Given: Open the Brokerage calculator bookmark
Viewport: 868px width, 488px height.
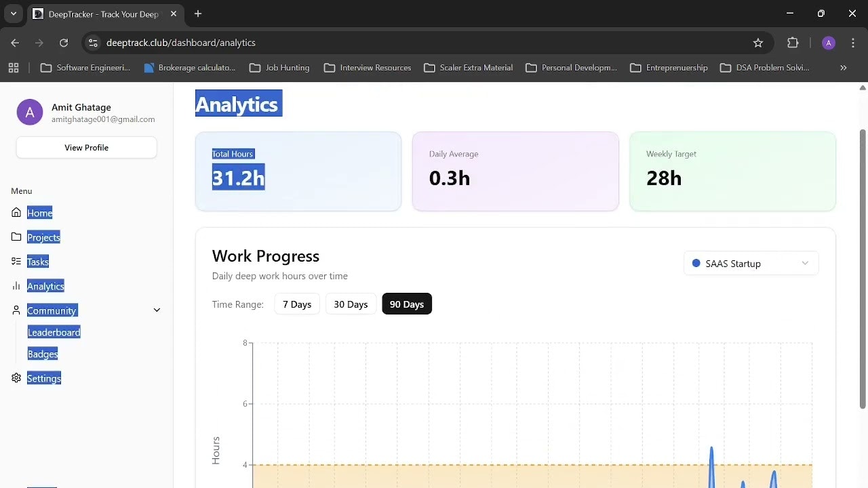Looking at the screenshot, I should [x=190, y=68].
